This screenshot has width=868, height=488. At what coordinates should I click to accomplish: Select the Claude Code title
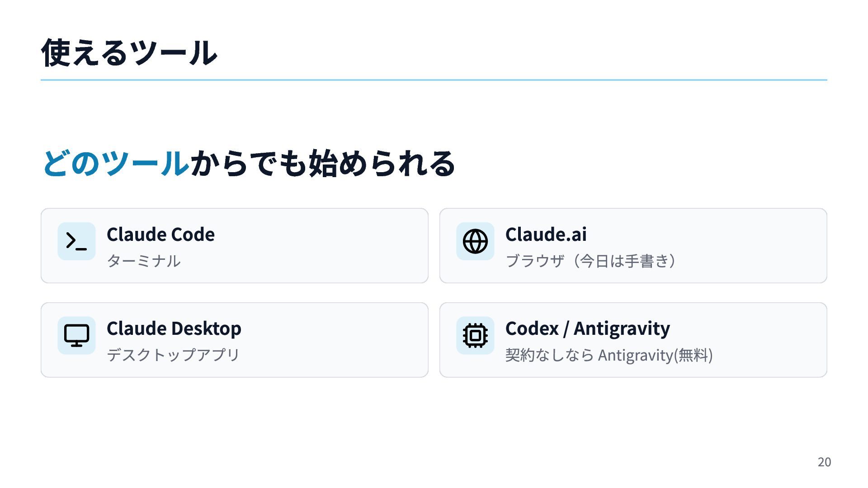point(160,235)
